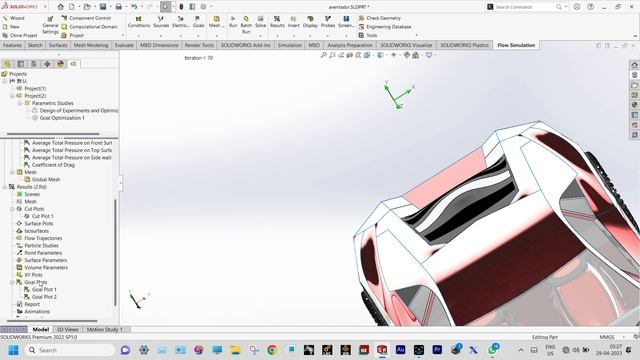Collapse the Results (2.fld) node

[4, 187]
